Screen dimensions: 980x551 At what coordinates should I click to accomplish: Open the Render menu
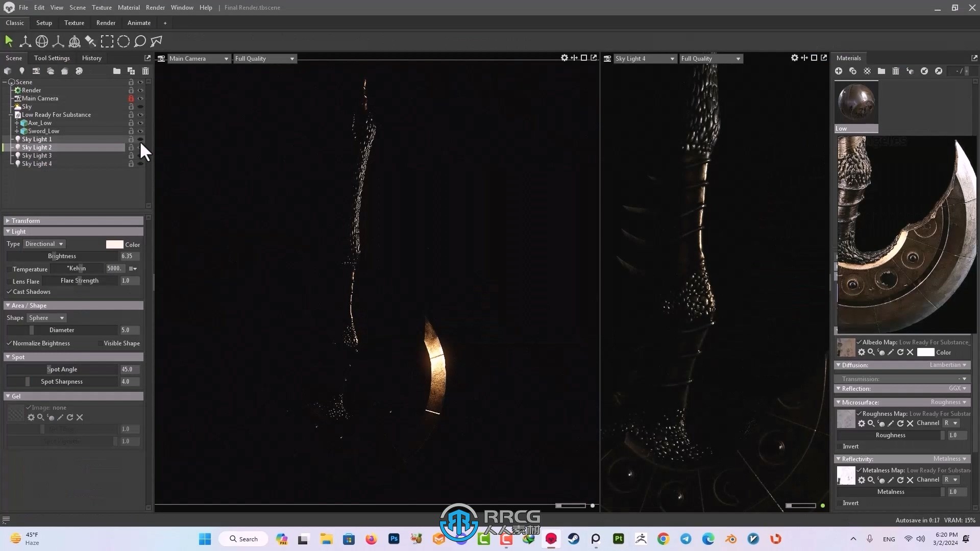[x=155, y=8]
